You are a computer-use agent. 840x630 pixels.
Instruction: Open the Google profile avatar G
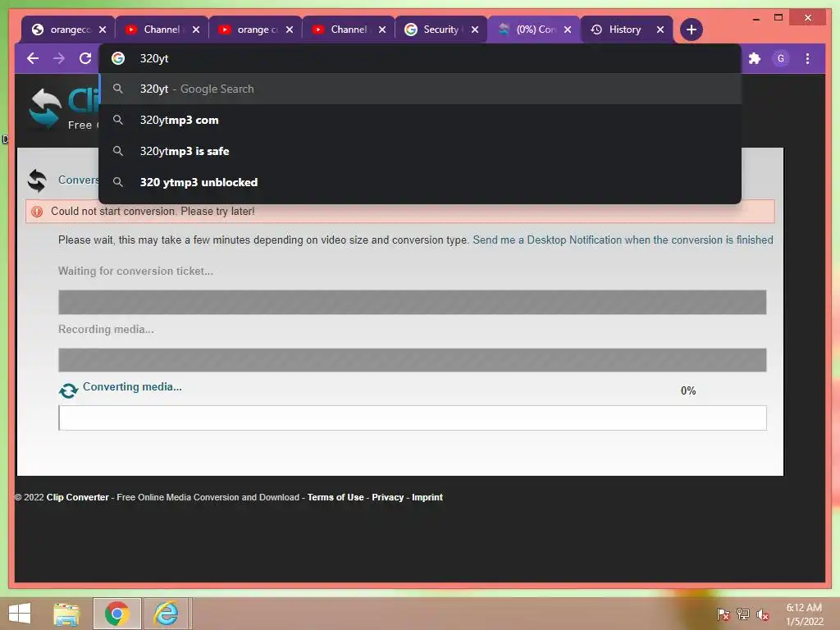pos(781,58)
